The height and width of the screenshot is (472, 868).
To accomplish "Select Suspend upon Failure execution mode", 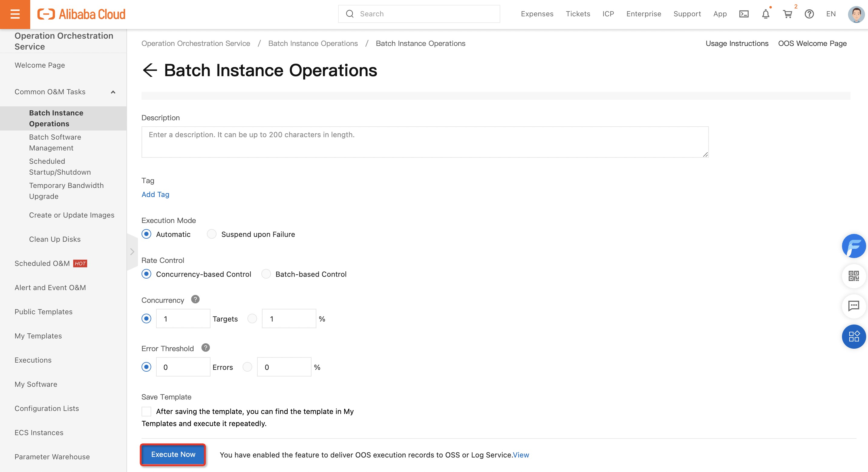I will (212, 234).
